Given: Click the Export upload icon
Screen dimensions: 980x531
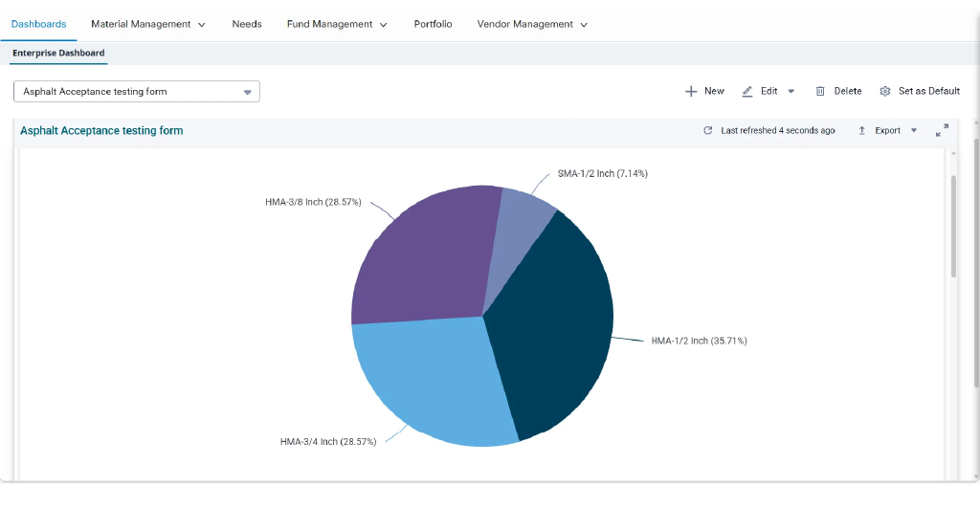Looking at the screenshot, I should [x=862, y=130].
